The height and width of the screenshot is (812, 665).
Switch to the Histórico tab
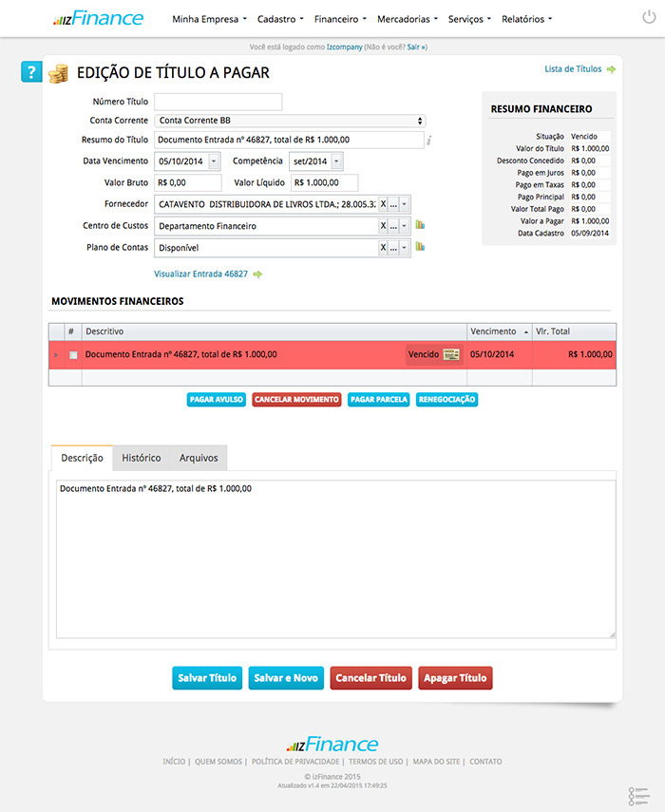[141, 458]
